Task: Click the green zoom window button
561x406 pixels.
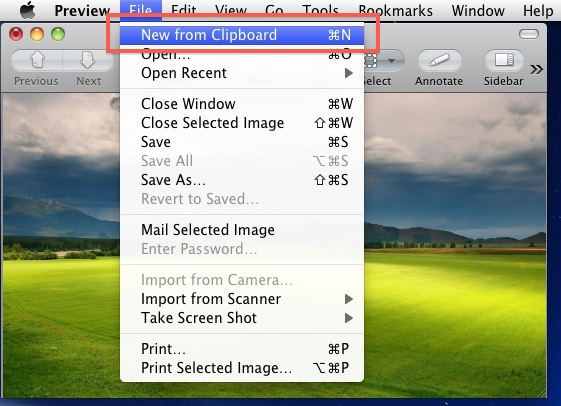Action: coord(58,34)
